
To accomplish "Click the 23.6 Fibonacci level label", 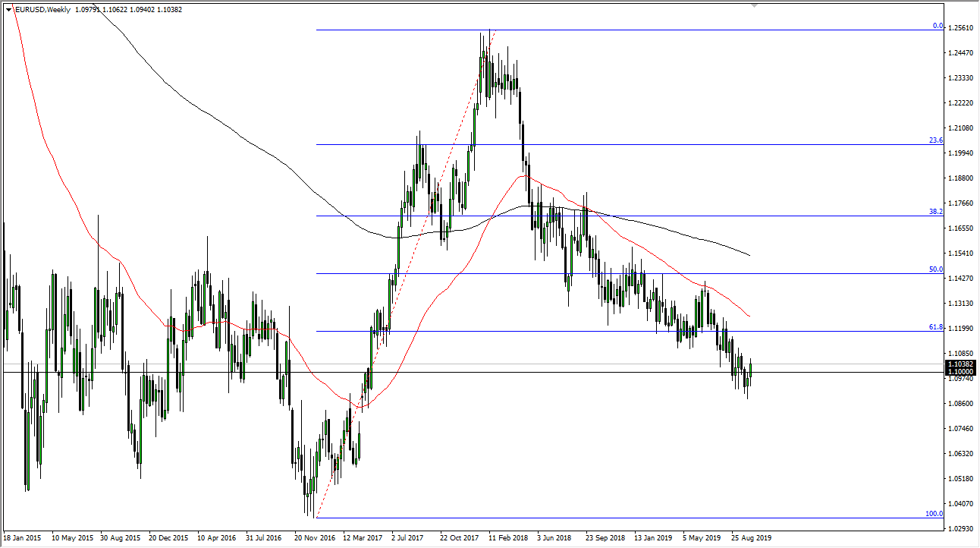I will tap(935, 140).
